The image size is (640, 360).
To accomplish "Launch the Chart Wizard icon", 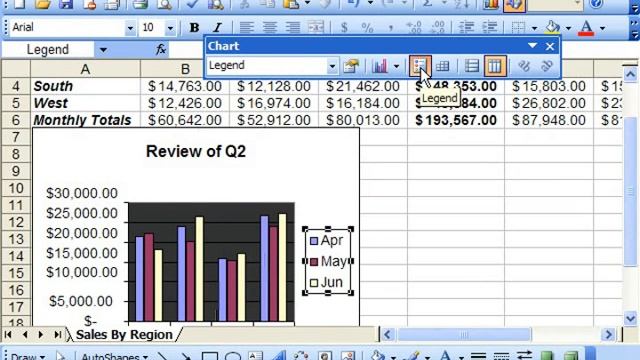I will tap(491, 4).
